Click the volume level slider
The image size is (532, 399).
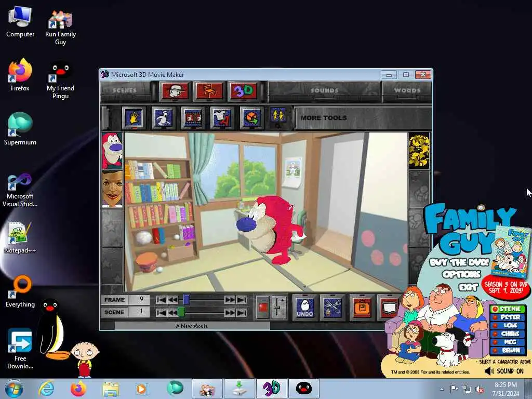tap(279, 307)
